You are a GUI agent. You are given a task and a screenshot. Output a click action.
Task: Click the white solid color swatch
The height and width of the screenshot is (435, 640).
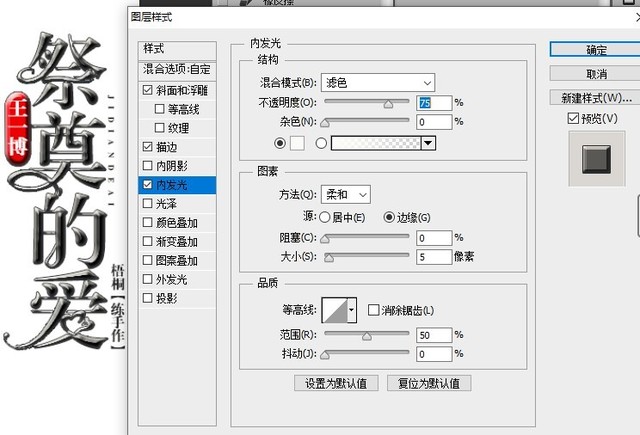pos(297,143)
